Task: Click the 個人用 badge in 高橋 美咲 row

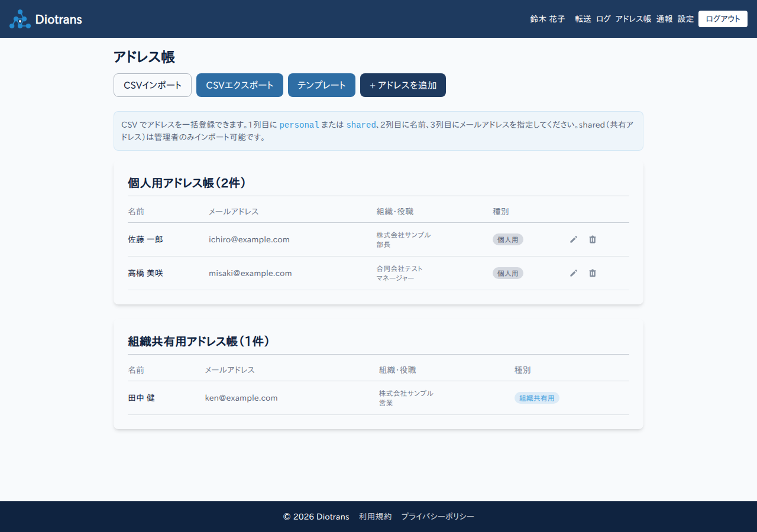Action: (508, 273)
